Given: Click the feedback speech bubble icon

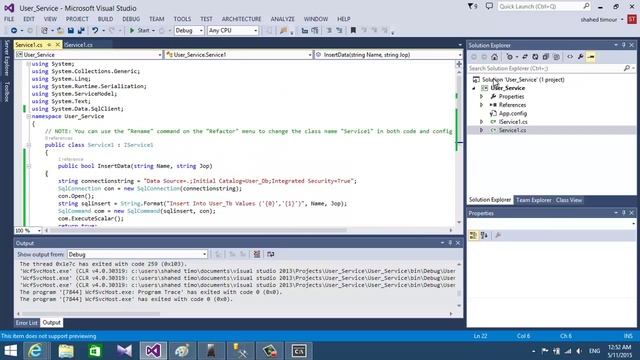Looking at the screenshot, I should [489, 7].
